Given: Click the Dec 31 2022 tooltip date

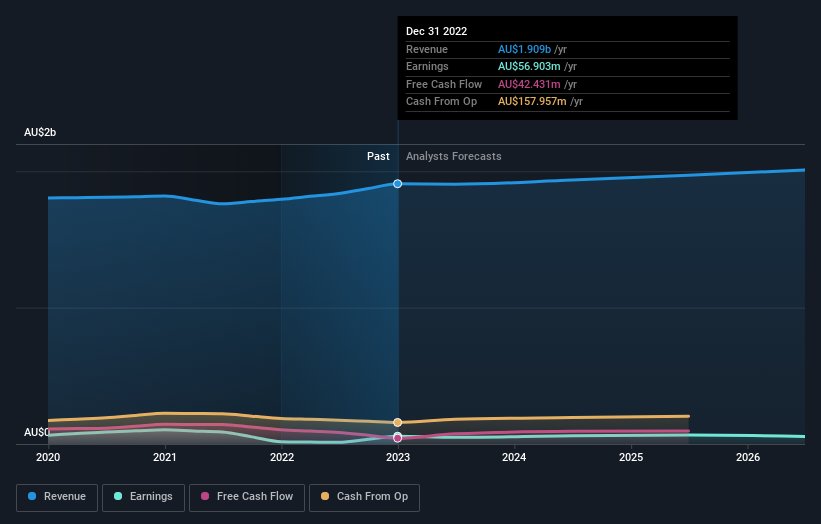Looking at the screenshot, I should (x=437, y=31).
